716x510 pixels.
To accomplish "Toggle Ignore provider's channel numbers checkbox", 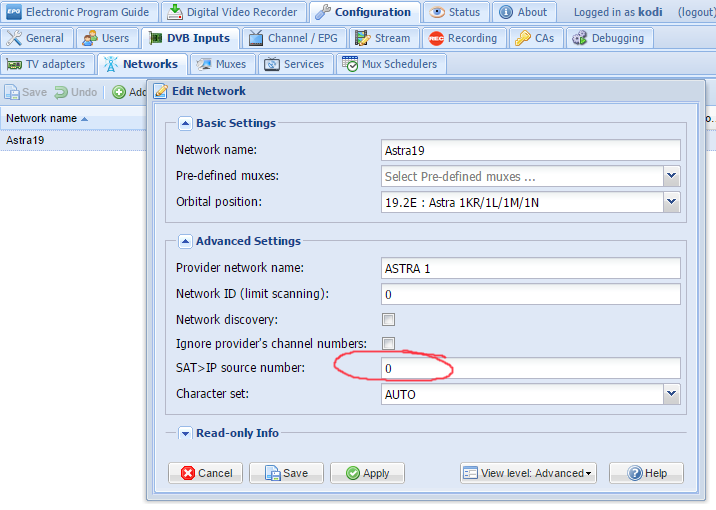I will click(388, 344).
